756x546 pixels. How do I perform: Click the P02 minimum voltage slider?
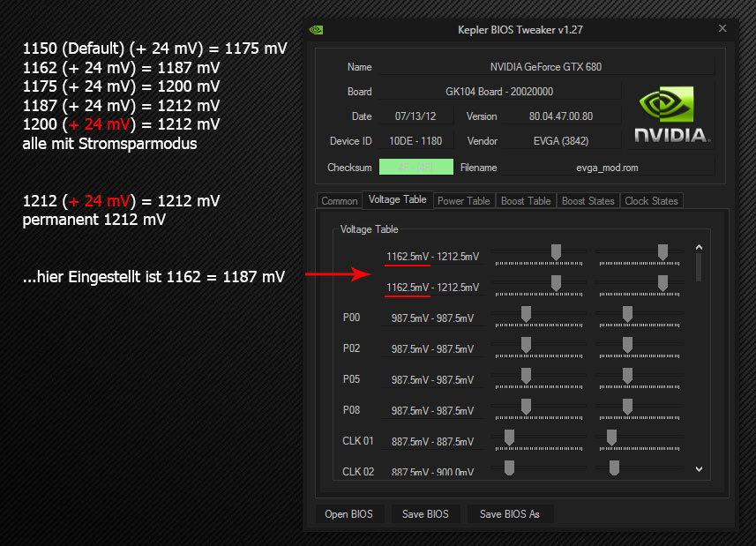pos(526,345)
